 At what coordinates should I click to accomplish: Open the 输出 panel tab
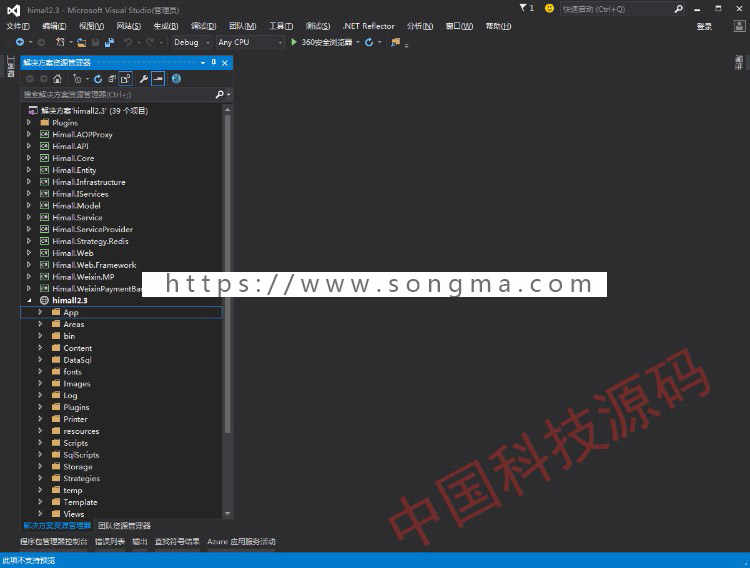point(140,541)
